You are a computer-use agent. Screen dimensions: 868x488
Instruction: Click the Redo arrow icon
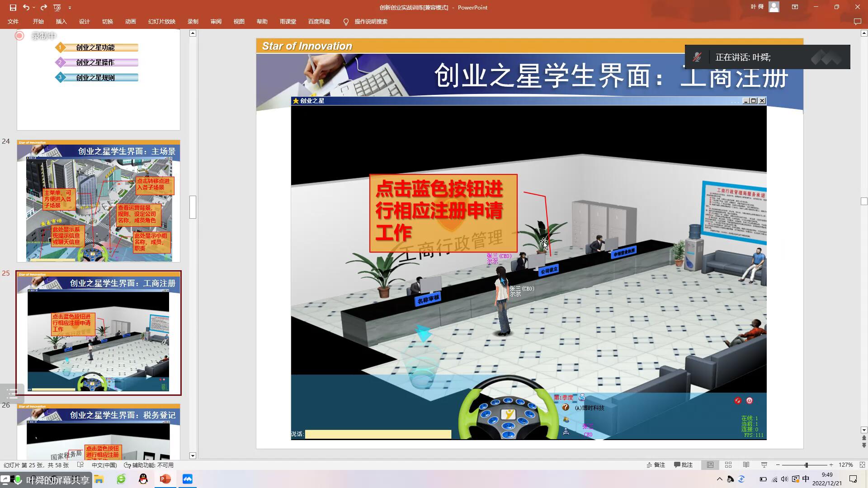pos(43,7)
